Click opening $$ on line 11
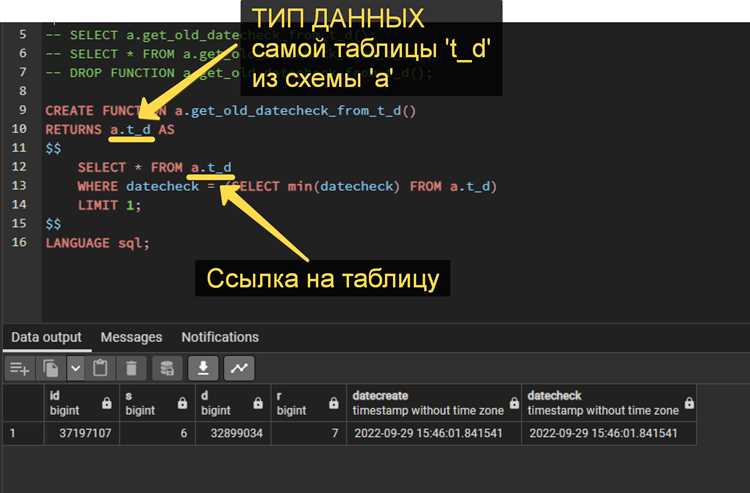 (53, 148)
